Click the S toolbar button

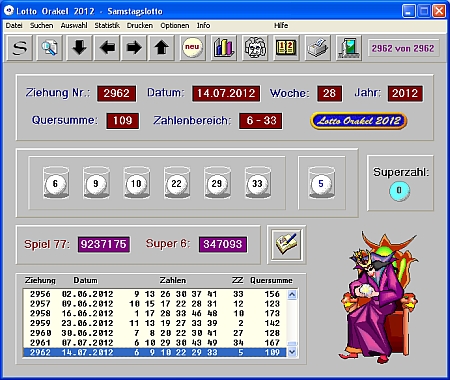coord(19,48)
